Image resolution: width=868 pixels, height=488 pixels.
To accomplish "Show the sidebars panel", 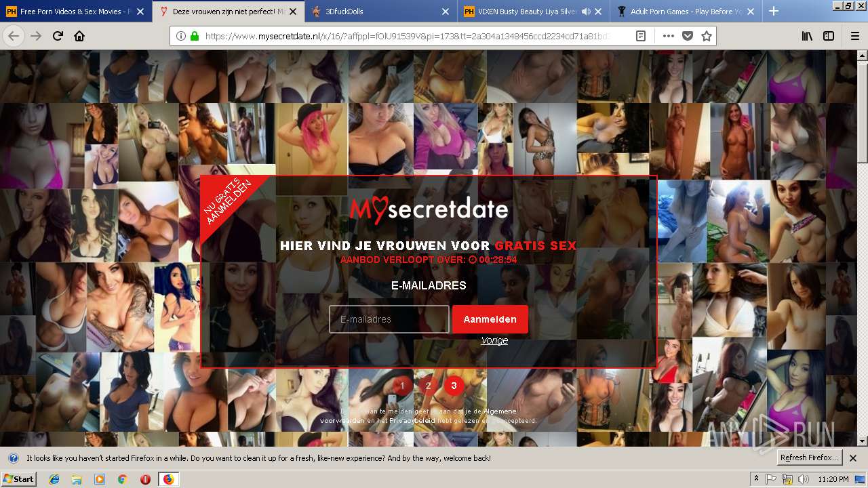I will click(829, 36).
